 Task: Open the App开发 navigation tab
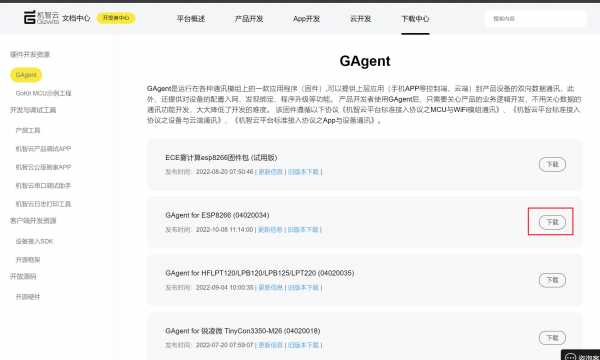tap(306, 18)
